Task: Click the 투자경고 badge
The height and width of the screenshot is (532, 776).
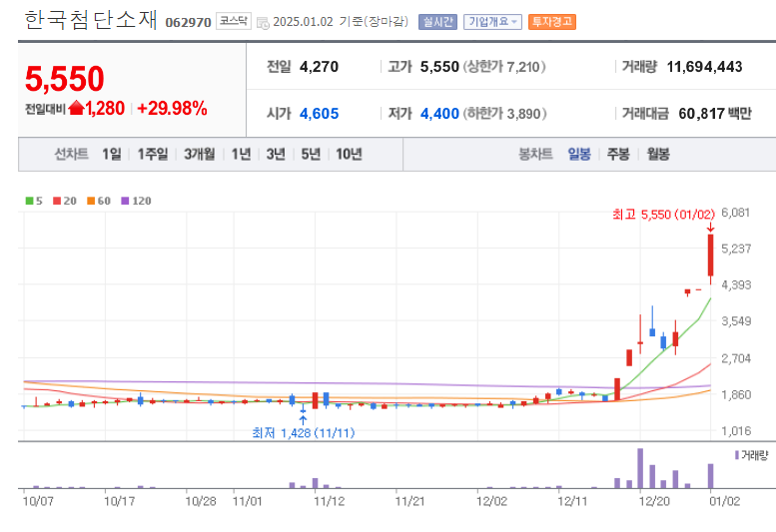Action: (x=552, y=22)
